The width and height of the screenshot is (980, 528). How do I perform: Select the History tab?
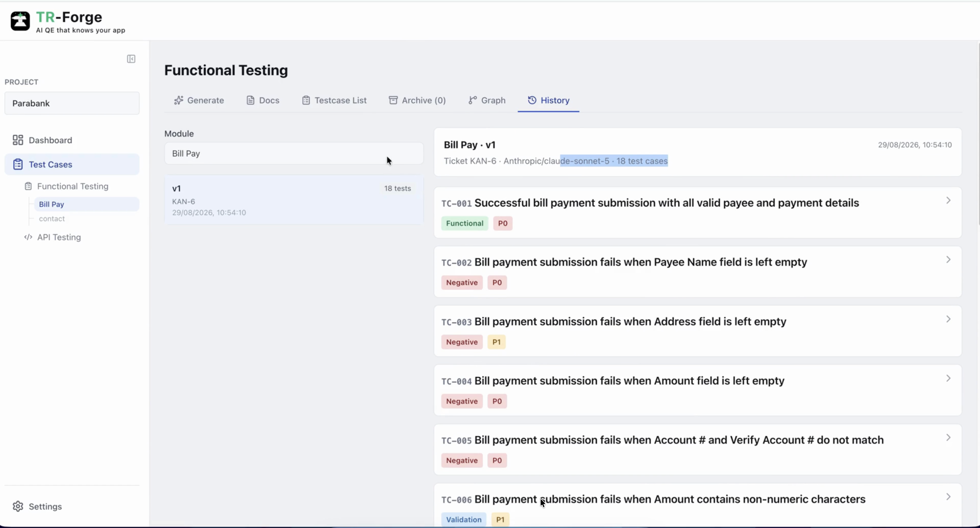(x=549, y=100)
